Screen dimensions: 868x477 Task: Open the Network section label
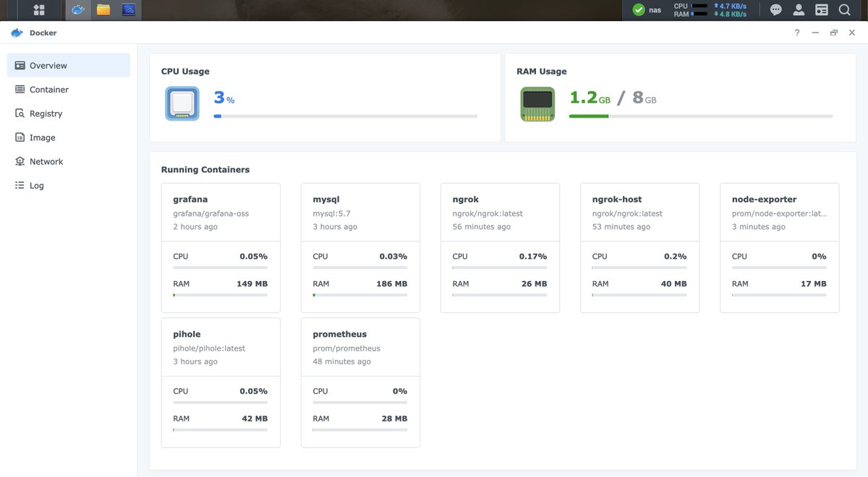(46, 161)
